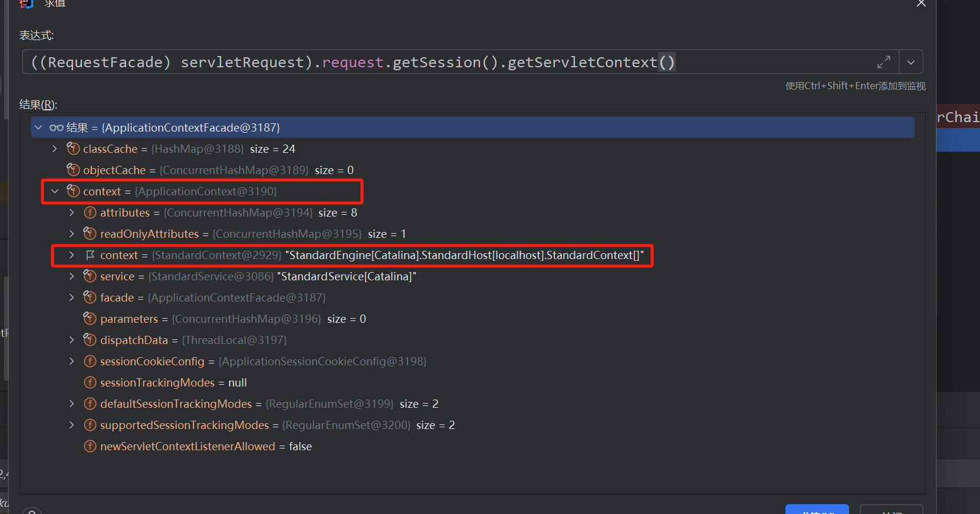Viewport: 980px width, 514px height.
Task: Click the 结果(R) label
Action: tap(38, 104)
